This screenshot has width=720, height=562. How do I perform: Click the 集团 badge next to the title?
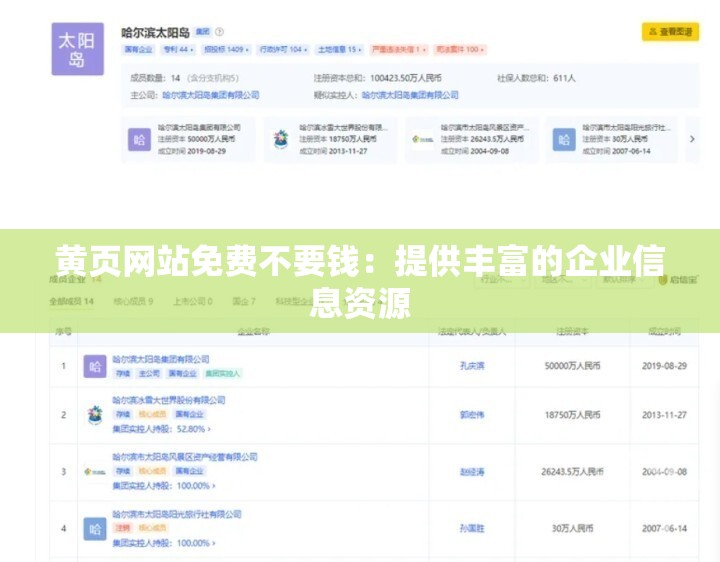pyautogui.click(x=202, y=32)
